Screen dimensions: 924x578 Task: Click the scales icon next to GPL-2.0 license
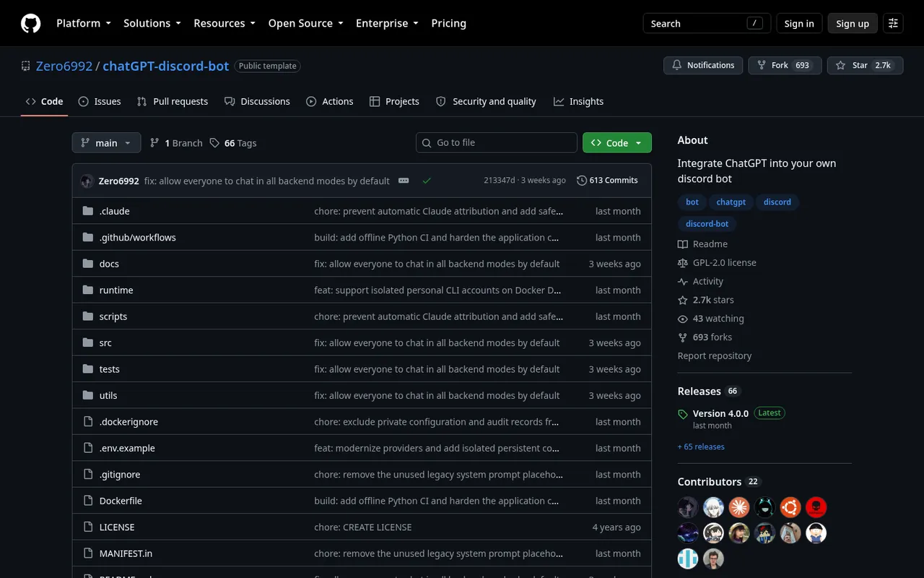pos(683,263)
